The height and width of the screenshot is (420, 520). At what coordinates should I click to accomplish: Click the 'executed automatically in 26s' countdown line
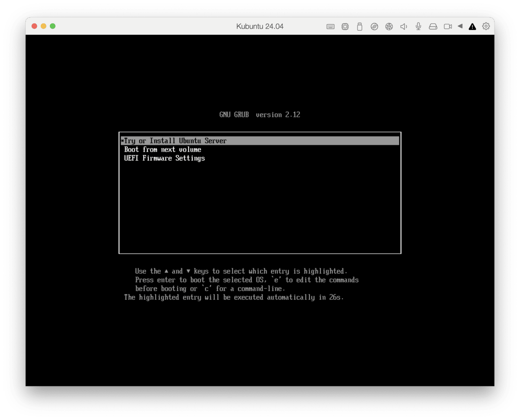click(234, 297)
